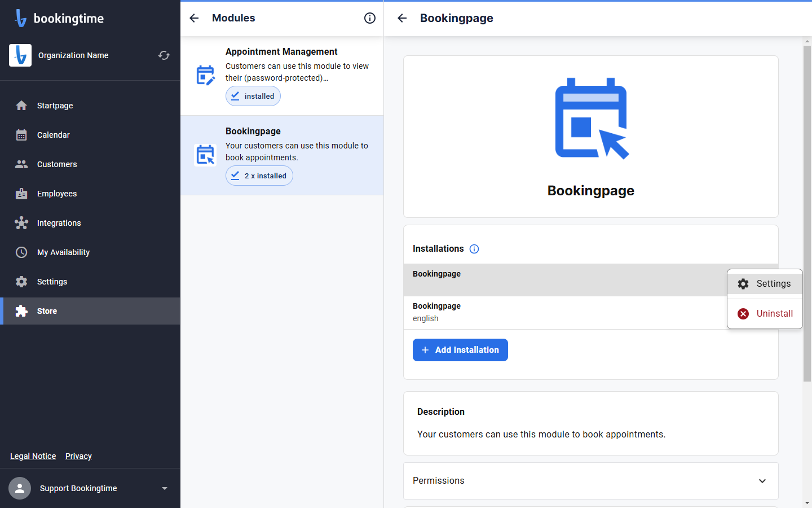The height and width of the screenshot is (508, 812).
Task: Open My Availability page
Action: point(90,252)
